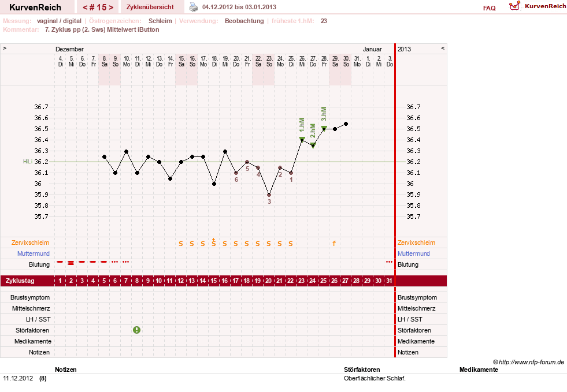Click the date column header '8. Sa'
The height and width of the screenshot is (392, 567).
105,61
